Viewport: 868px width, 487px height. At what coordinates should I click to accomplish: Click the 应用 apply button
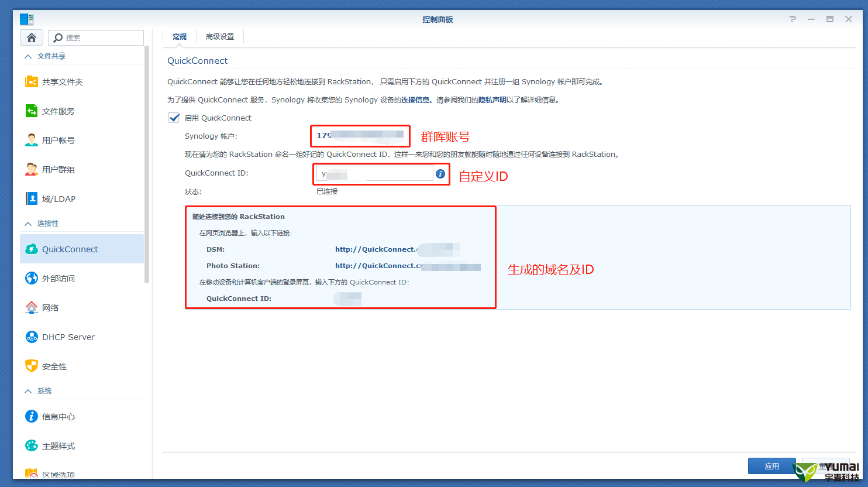tap(771, 466)
